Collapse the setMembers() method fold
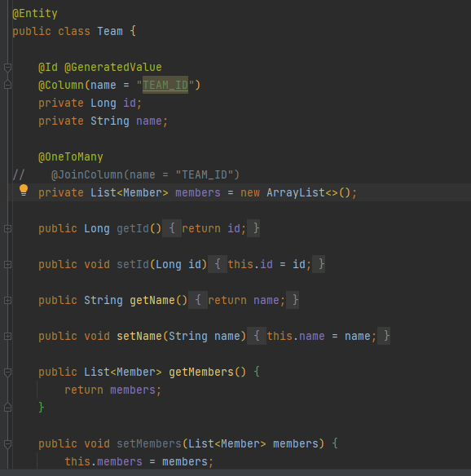Screen dimensions: 471x476 coord(8,444)
